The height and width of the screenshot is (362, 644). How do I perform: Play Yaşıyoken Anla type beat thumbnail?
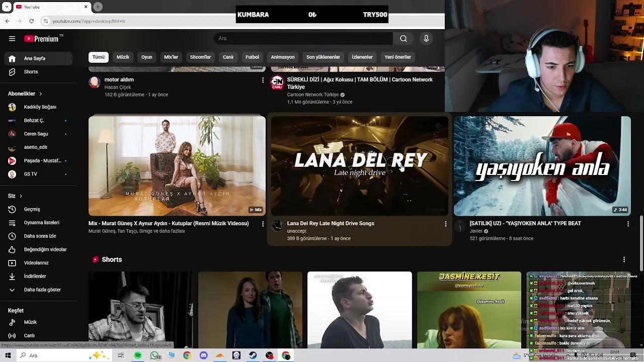point(542,166)
